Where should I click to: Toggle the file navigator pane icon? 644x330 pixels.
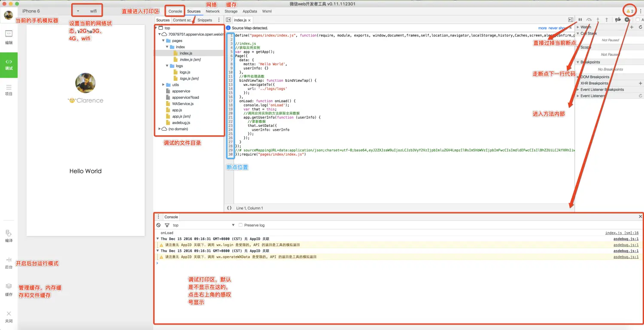pyautogui.click(x=228, y=20)
